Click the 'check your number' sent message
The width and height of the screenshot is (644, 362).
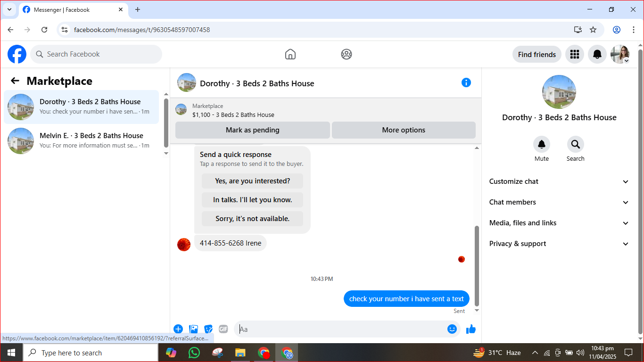tap(406, 299)
